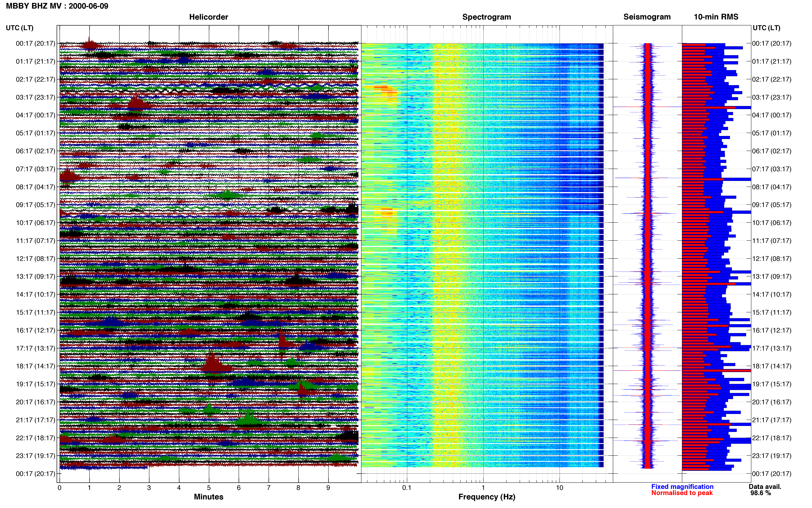Image resolution: width=812 pixels, height=508 pixels.
Task: Click the 'Frequency (Hz)' axis label
Action: [x=487, y=497]
